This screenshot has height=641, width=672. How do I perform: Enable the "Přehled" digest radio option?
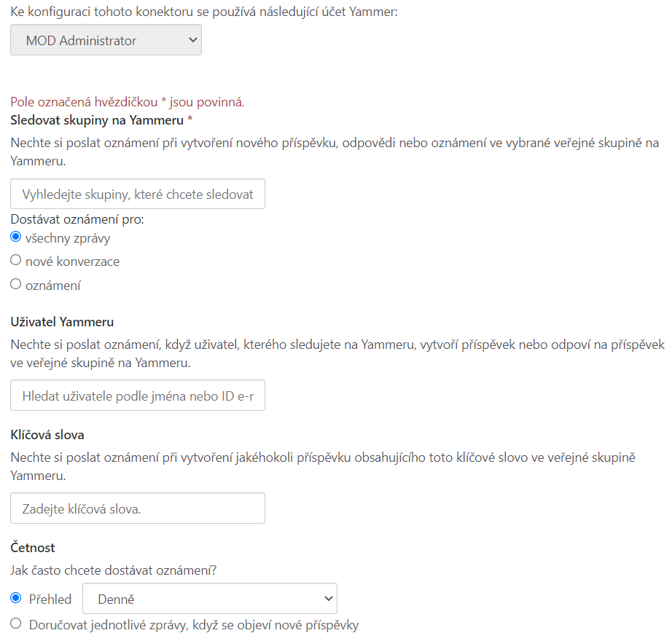(x=16, y=599)
